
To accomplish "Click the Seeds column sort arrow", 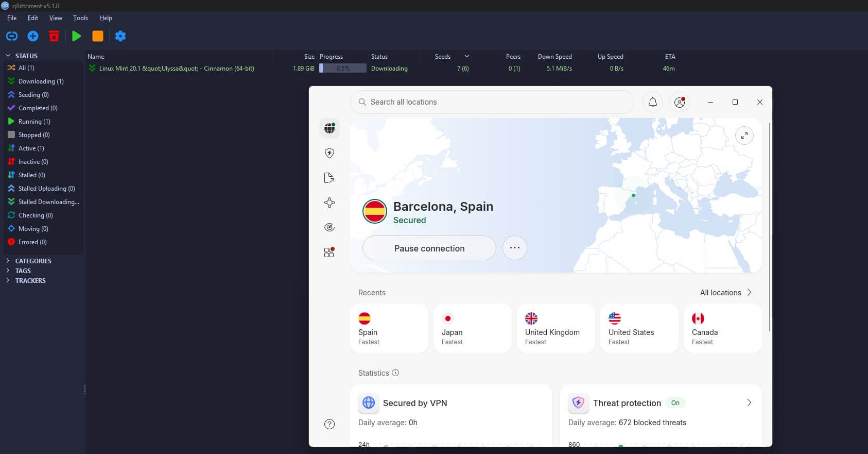I will [466, 56].
